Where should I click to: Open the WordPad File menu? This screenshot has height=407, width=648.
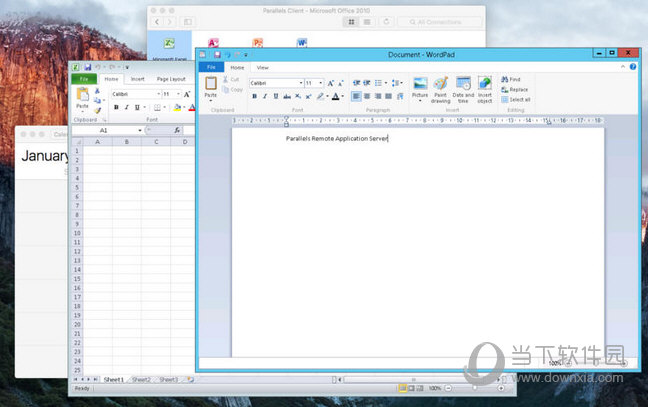[x=211, y=67]
